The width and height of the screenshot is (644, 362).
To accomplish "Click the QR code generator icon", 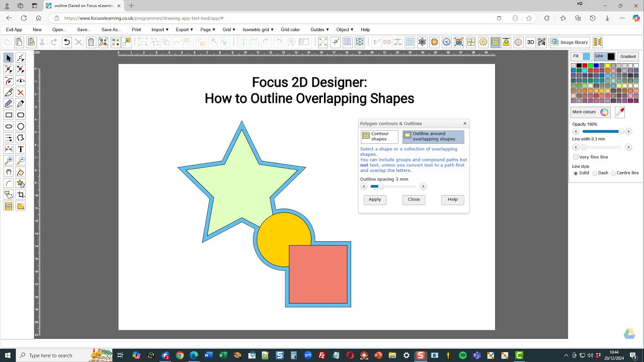I will tap(542, 42).
